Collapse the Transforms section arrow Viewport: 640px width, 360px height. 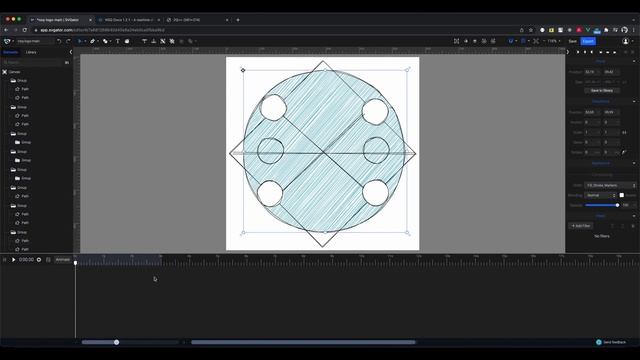pyautogui.click(x=634, y=101)
